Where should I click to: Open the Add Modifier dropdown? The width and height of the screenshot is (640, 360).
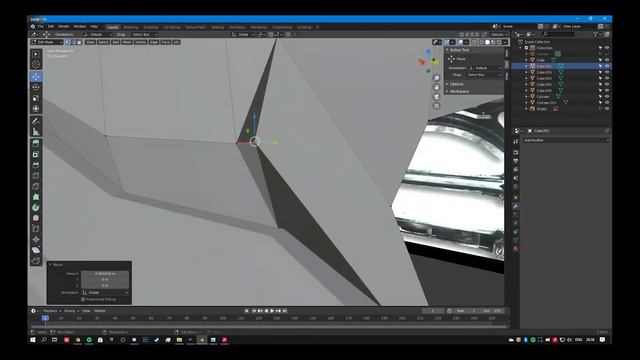pyautogui.click(x=566, y=140)
